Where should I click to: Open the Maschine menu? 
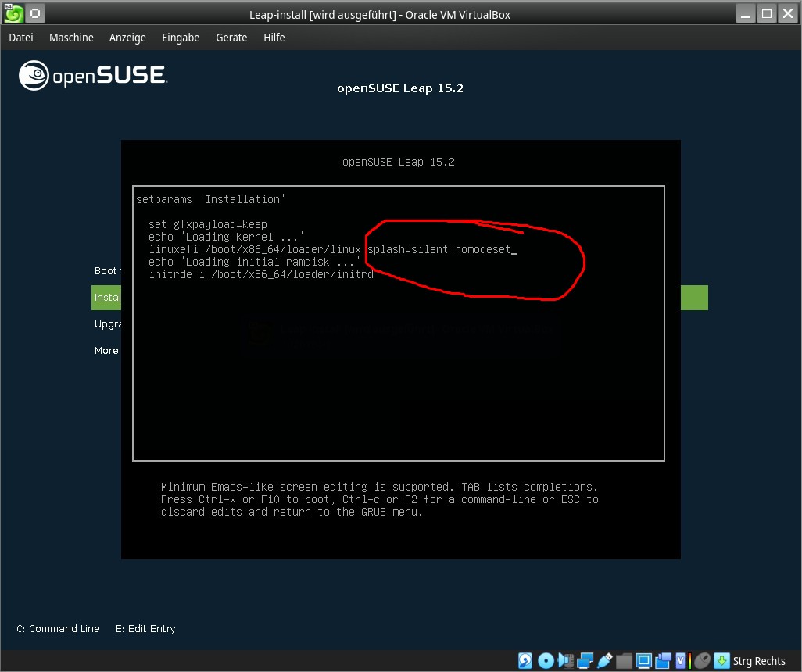[71, 38]
